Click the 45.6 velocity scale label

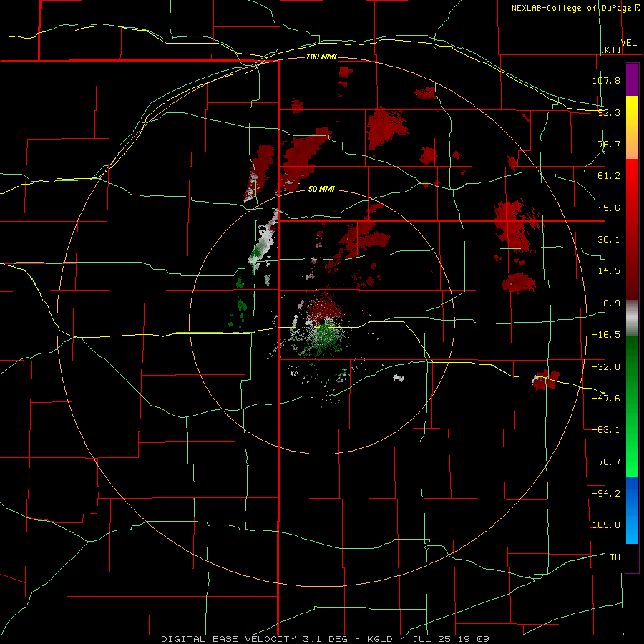609,208
